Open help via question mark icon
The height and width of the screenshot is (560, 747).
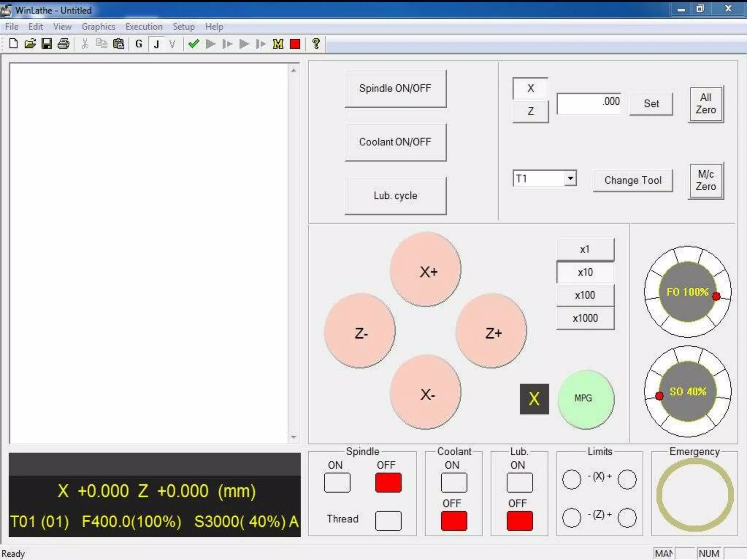(x=316, y=44)
